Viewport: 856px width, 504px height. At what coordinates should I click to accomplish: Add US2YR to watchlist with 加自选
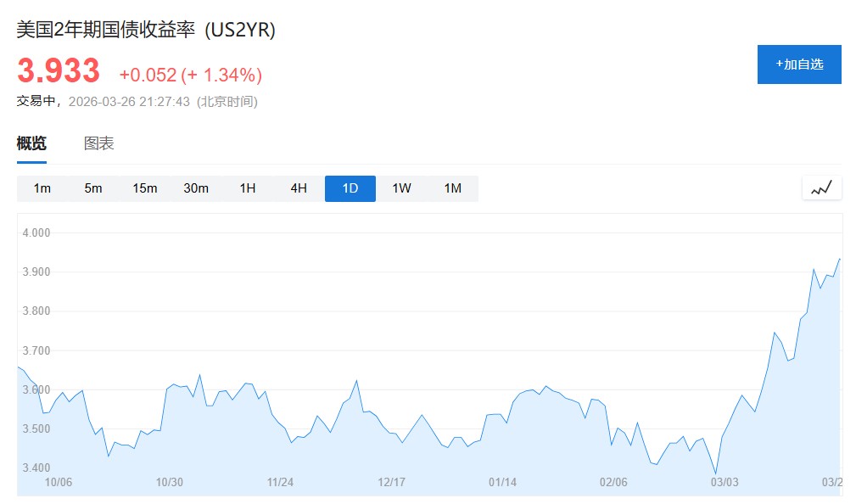click(x=799, y=64)
